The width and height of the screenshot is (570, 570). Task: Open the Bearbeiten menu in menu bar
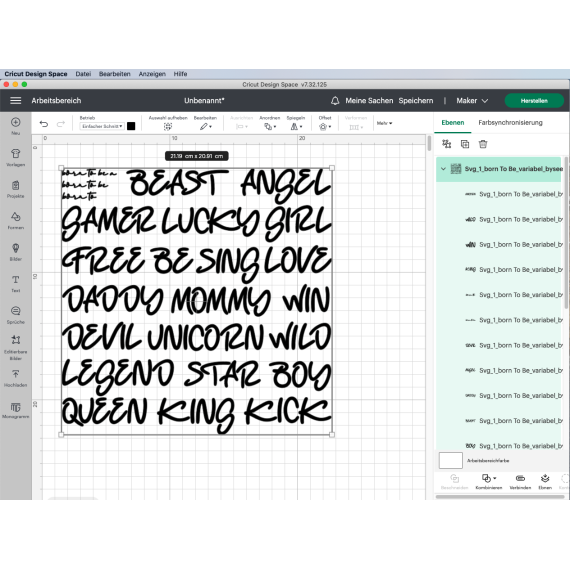115,74
